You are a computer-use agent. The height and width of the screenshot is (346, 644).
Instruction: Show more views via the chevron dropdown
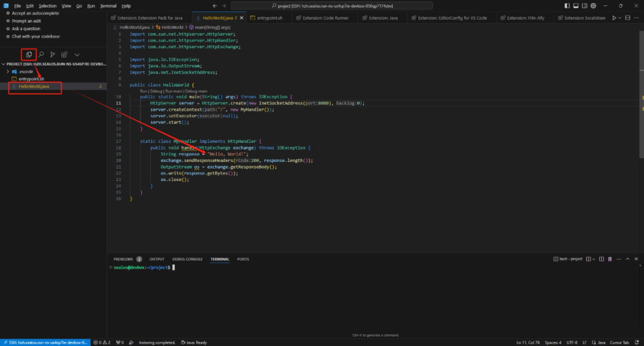tap(77, 55)
